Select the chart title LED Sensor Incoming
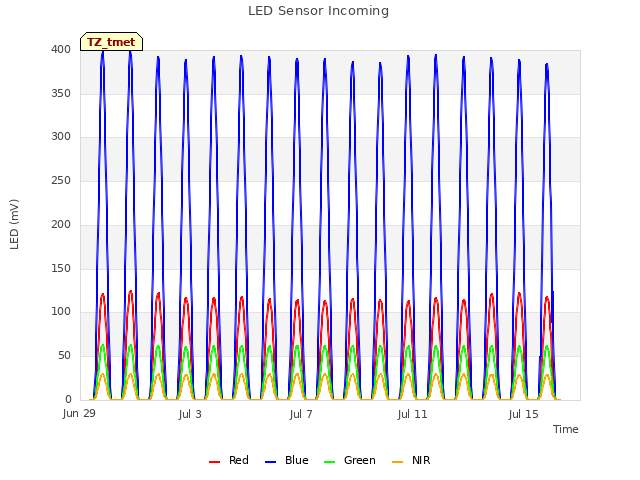Screen dimensions: 640x480 318,11
